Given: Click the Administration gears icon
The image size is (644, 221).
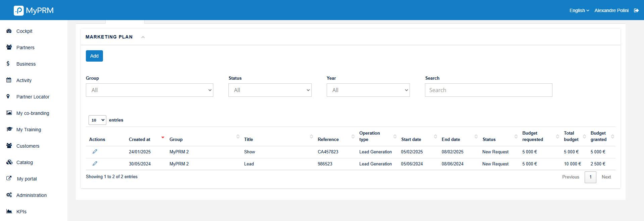Looking at the screenshot, I should pyautogui.click(x=9, y=195).
